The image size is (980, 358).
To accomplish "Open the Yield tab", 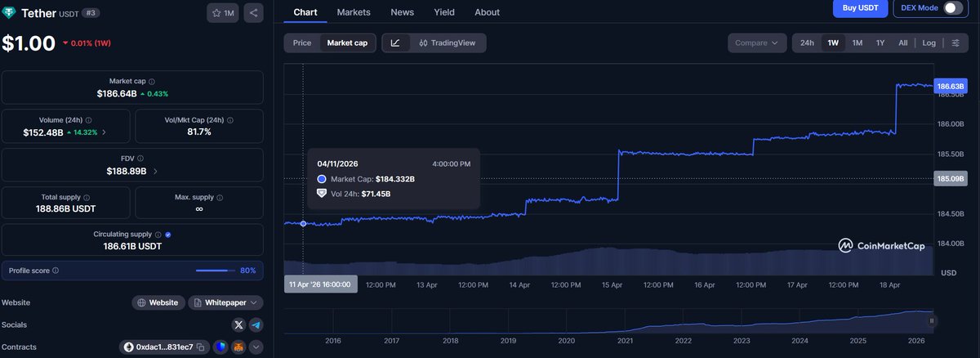I will (x=444, y=12).
